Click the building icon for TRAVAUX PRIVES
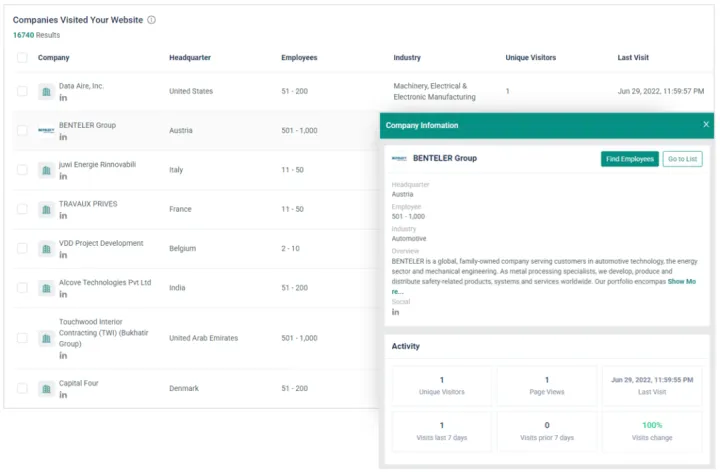 point(46,210)
